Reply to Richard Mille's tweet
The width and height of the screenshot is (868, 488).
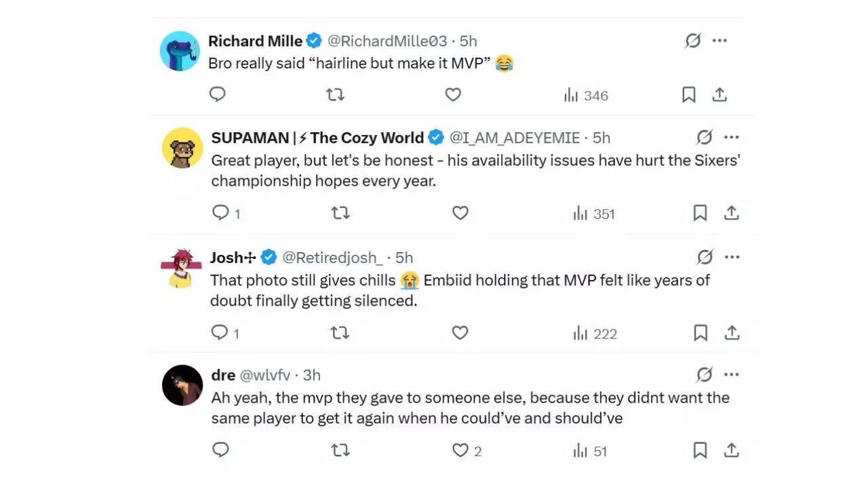[x=217, y=95]
